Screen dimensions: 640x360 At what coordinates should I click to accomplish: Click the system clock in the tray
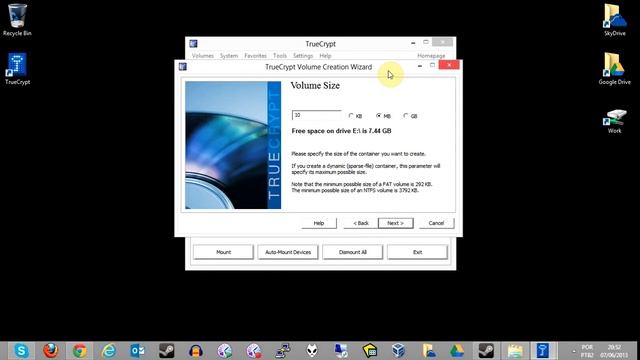[613, 351]
